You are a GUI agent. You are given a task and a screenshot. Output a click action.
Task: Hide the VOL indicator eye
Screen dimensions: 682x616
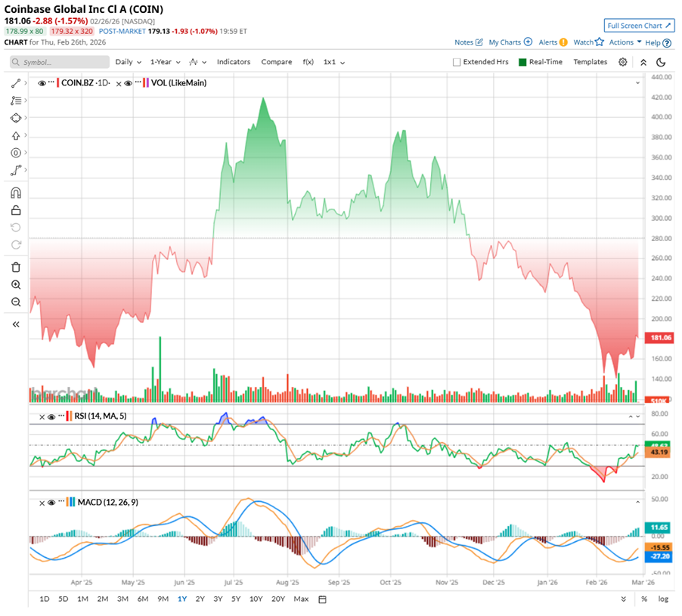(x=129, y=83)
